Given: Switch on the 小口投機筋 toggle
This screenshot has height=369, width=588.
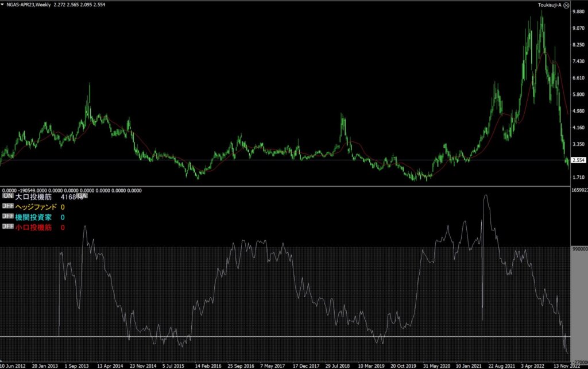Looking at the screenshot, I should click(7, 227).
